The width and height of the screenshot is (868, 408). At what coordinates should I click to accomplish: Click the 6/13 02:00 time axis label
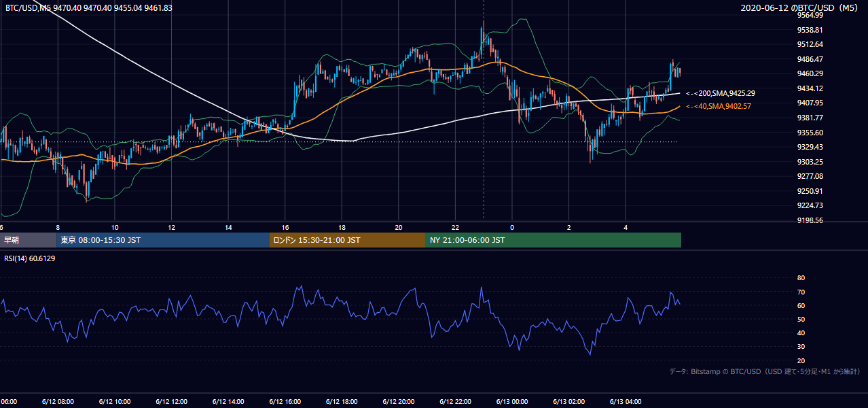568,401
